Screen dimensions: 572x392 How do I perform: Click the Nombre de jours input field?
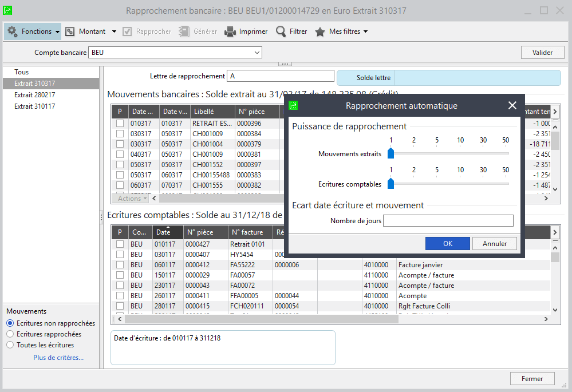tap(448, 221)
